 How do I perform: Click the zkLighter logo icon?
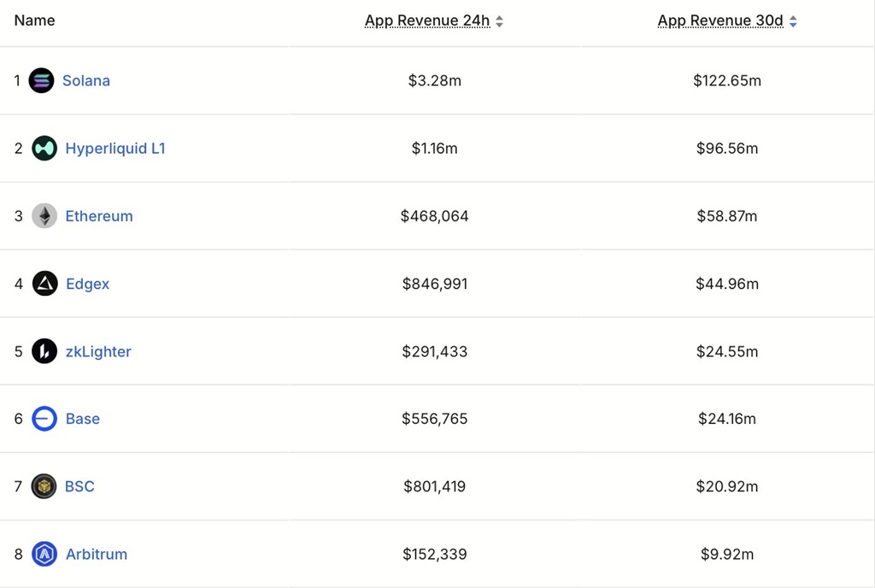pos(44,351)
